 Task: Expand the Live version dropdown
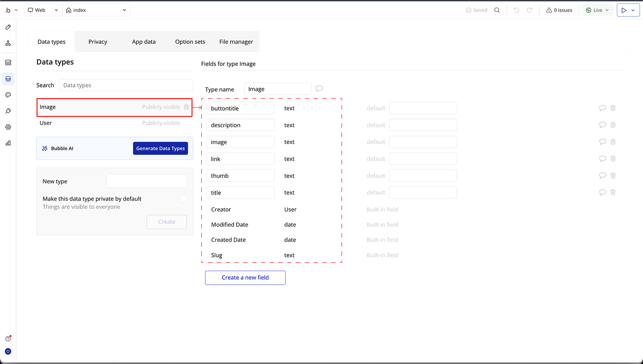point(597,10)
